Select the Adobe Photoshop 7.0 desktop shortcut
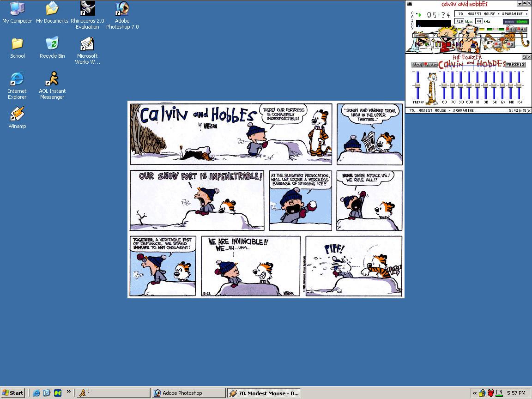The image size is (532, 399). click(122, 15)
